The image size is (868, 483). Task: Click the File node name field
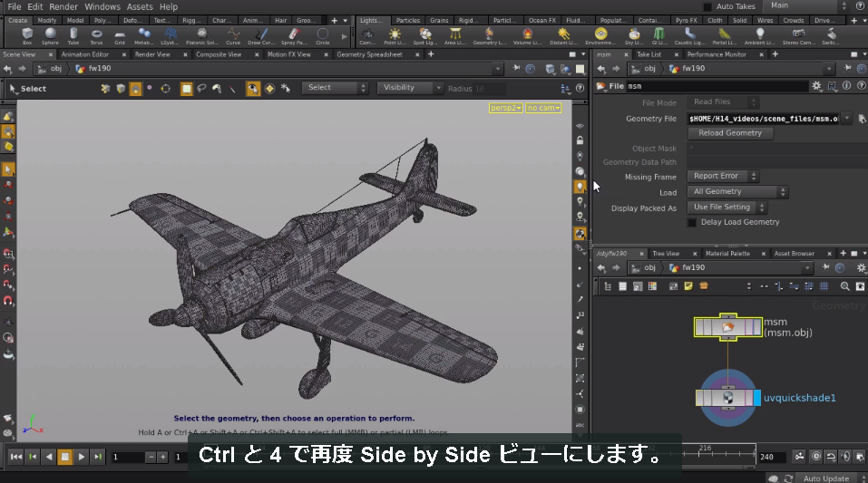[x=717, y=86]
